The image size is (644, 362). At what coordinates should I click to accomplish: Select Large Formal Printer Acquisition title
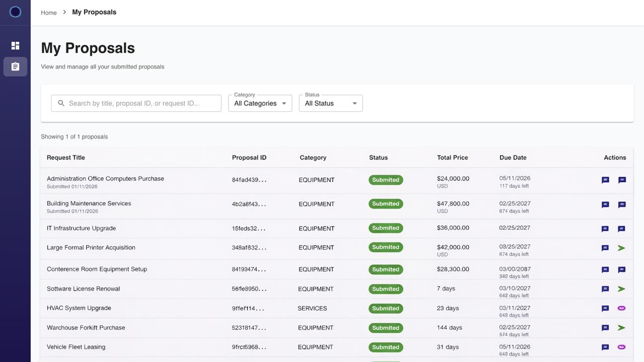[91, 248]
